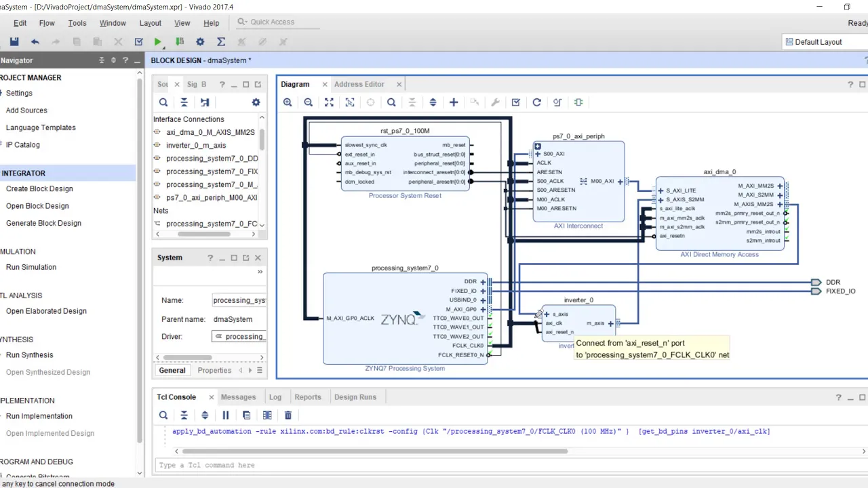Regenerate layout with the refresh icon
The image size is (868, 488).
pyautogui.click(x=537, y=102)
